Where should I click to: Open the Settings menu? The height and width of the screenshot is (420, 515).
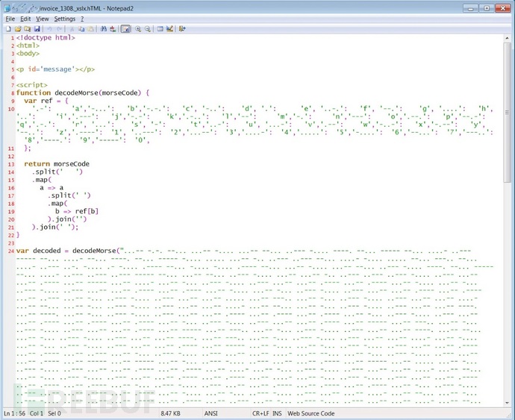[x=64, y=18]
